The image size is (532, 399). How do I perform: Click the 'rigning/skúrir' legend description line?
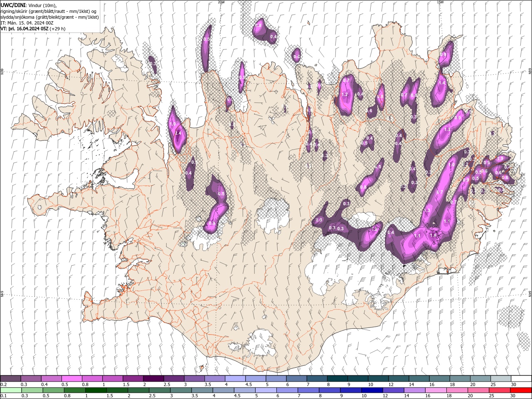pos(49,11)
